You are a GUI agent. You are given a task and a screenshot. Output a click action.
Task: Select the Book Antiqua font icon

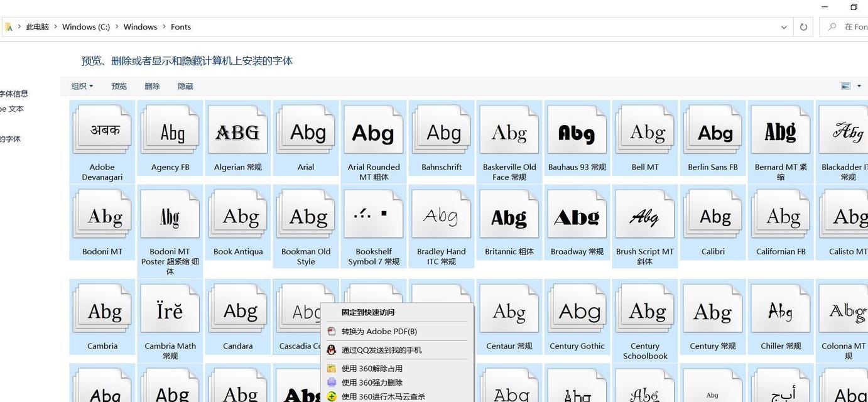(x=238, y=214)
